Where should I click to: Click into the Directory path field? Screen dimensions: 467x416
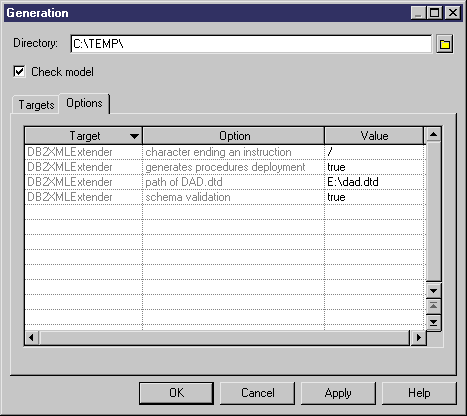(251, 44)
